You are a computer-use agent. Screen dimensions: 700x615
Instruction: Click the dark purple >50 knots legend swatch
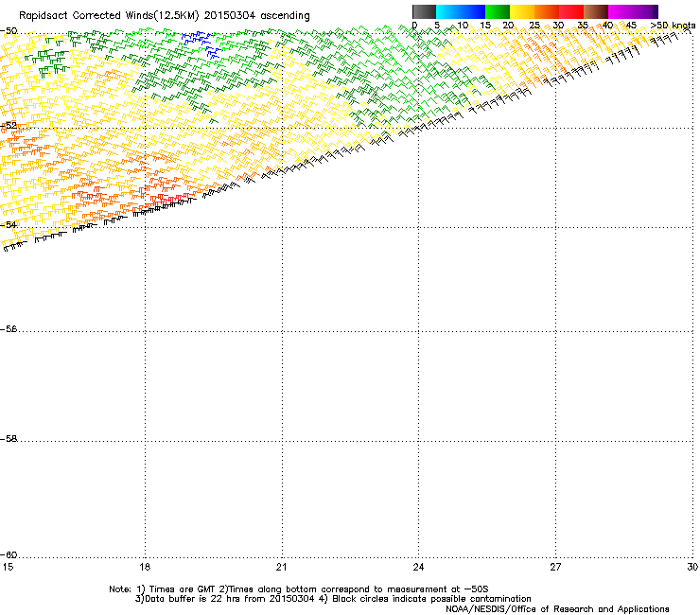(x=655, y=11)
